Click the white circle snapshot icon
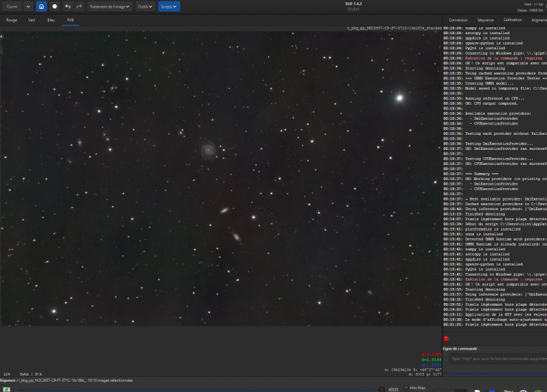The image size is (547, 392). 55,6
